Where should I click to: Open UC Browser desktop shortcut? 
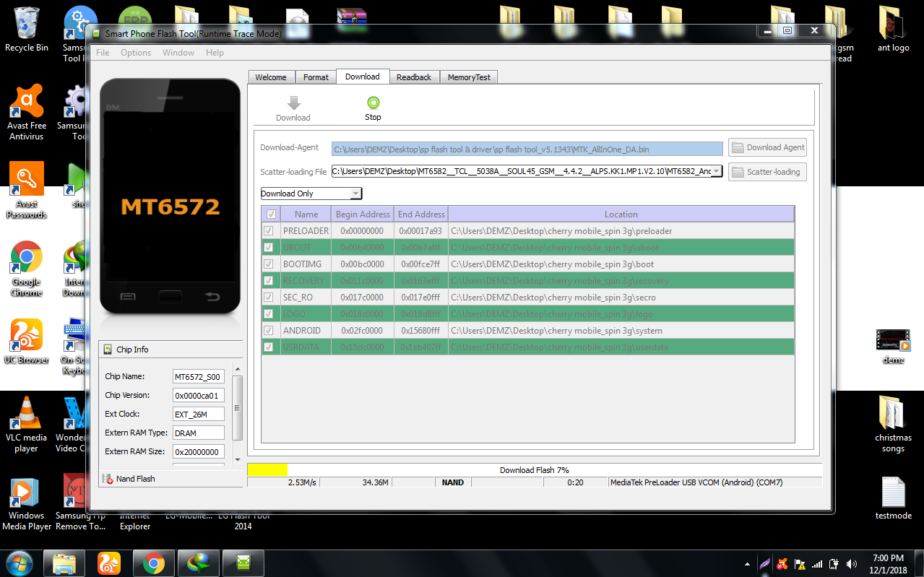[x=26, y=342]
